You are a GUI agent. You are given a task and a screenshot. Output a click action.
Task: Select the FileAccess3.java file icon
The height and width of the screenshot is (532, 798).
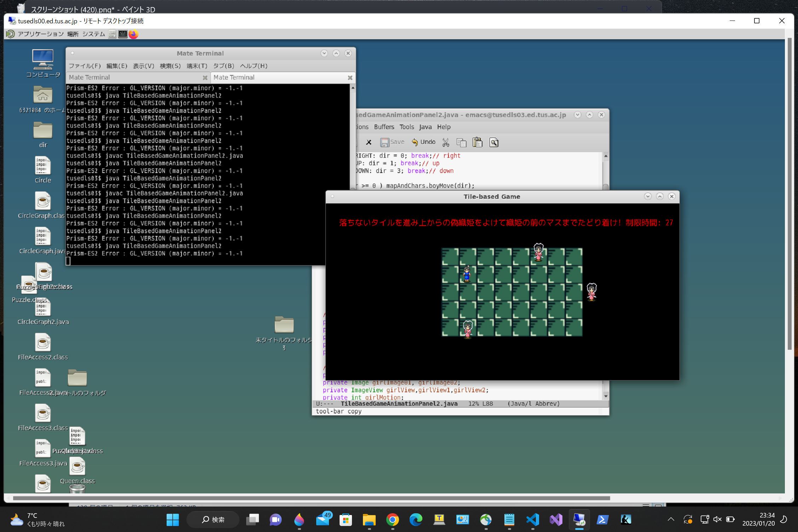point(43,453)
